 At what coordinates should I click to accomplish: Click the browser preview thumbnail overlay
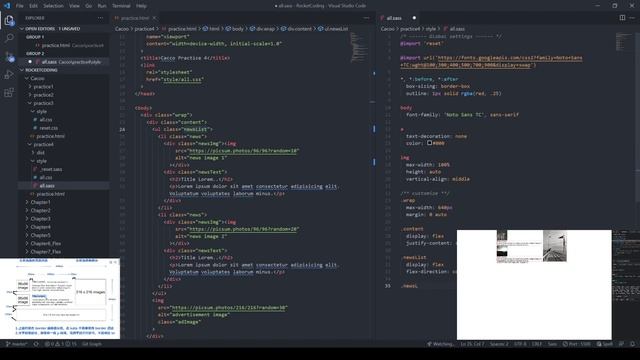coord(534,284)
